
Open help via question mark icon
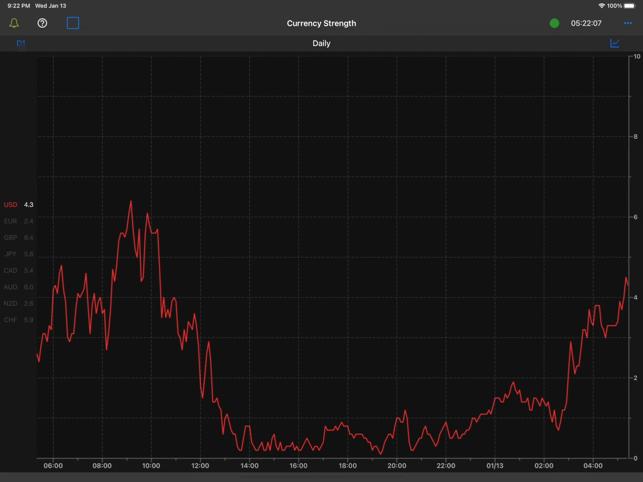(x=42, y=23)
